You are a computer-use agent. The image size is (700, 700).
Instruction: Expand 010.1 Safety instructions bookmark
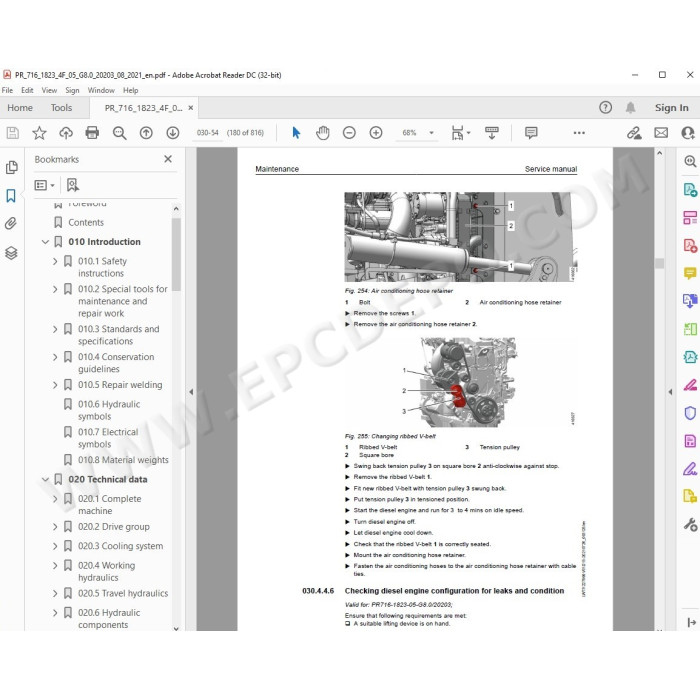tap(55, 261)
